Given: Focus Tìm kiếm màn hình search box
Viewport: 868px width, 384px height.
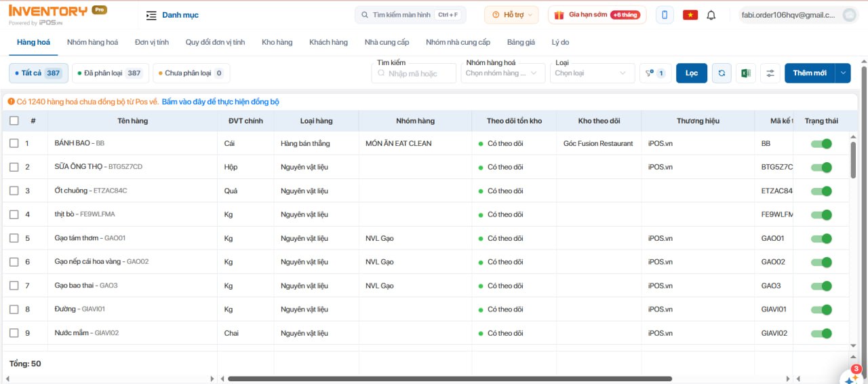Looking at the screenshot, I should click(410, 15).
